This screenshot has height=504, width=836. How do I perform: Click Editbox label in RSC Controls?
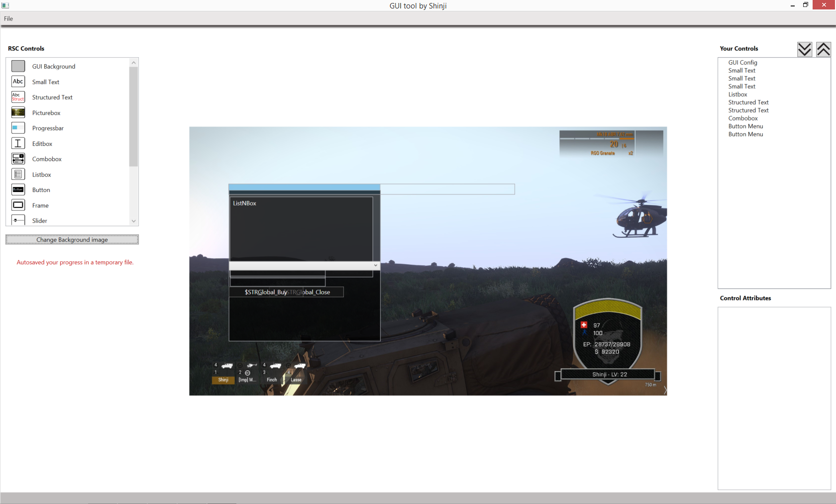pyautogui.click(x=42, y=143)
